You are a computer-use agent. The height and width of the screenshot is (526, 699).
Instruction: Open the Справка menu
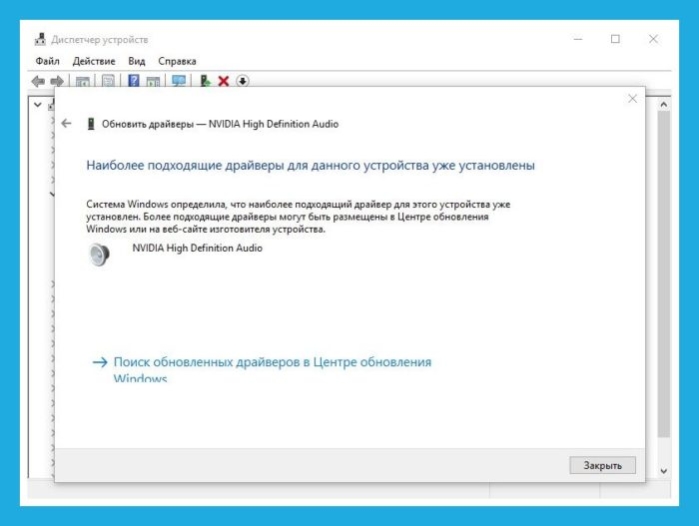[177, 61]
